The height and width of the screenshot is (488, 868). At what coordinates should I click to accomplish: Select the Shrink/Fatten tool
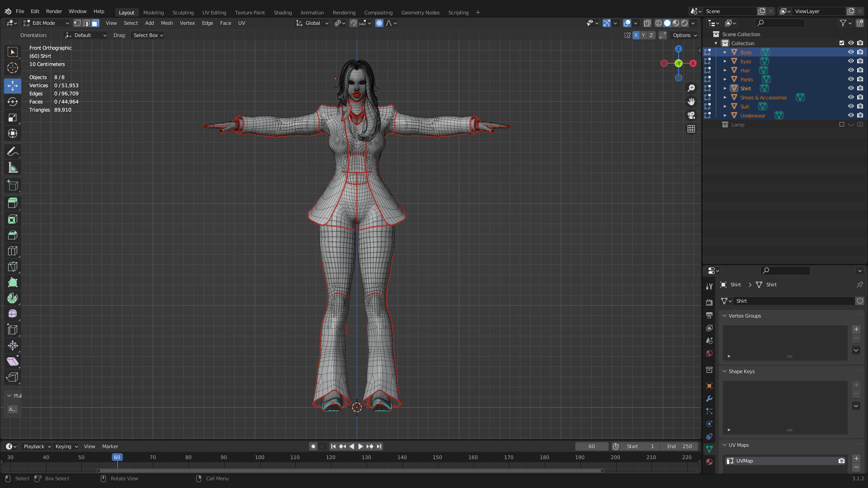tap(13, 346)
